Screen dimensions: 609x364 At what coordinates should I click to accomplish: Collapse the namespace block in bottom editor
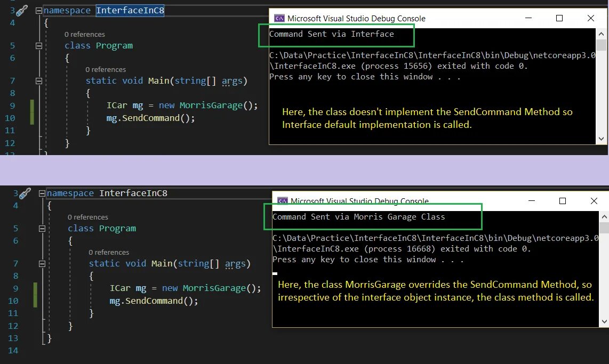point(42,193)
